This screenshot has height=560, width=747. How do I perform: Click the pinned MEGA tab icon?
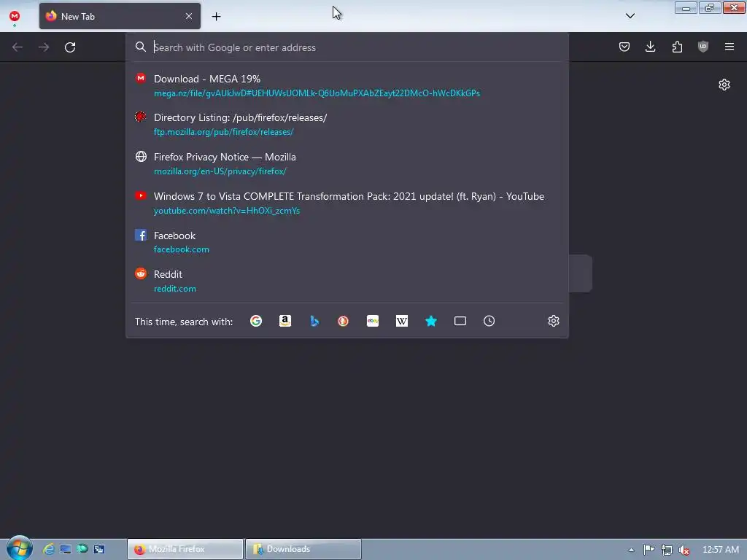tap(15, 16)
